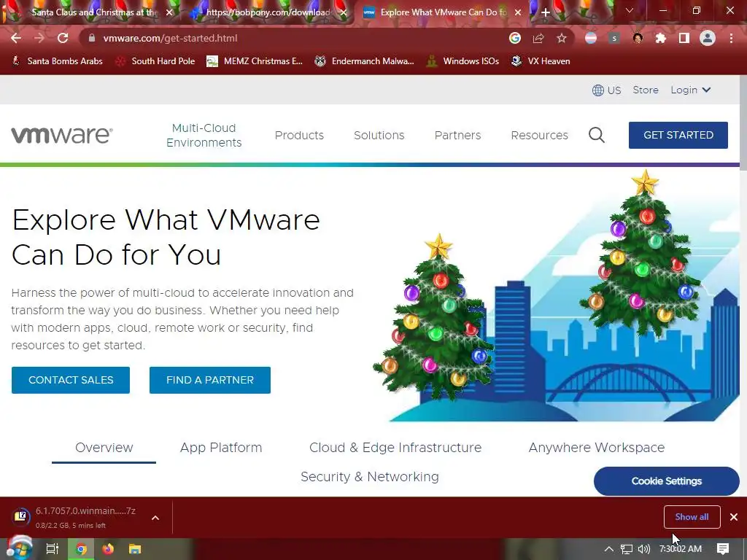
Task: Open the Extensions puzzle-piece icon
Action: point(660,38)
